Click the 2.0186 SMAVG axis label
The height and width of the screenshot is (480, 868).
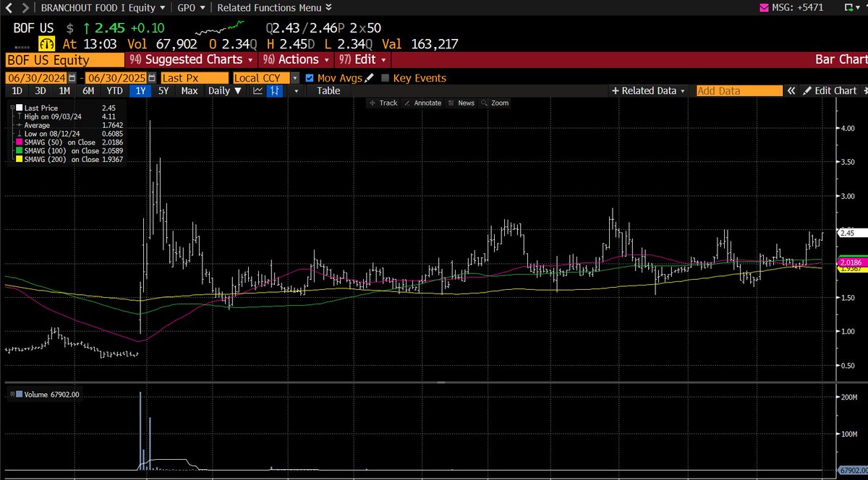852,262
